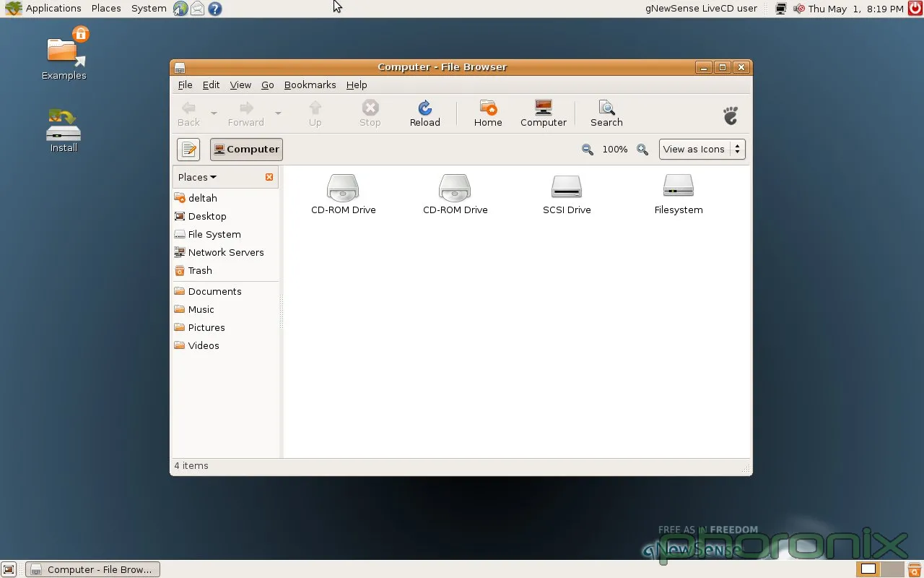Click the red power quit button
Screen dimensions: 924x578
(915, 9)
